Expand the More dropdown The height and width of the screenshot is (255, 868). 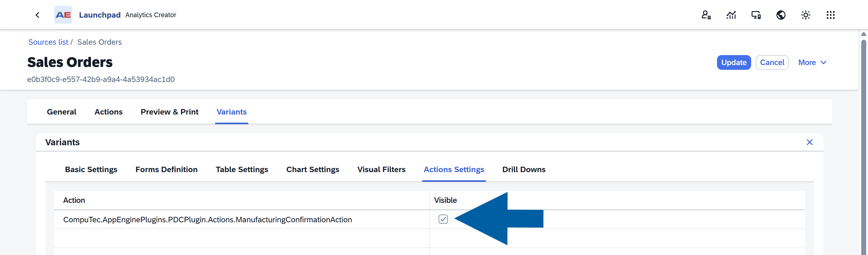812,63
